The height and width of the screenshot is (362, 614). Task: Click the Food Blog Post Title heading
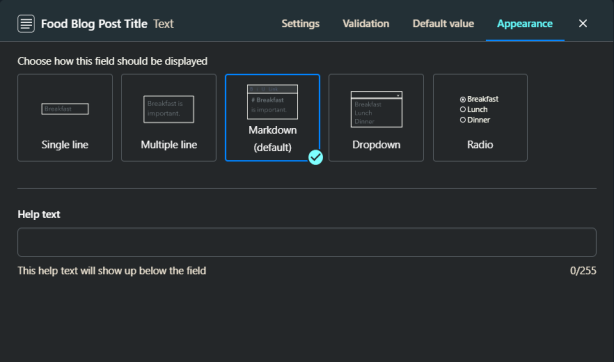coord(94,24)
